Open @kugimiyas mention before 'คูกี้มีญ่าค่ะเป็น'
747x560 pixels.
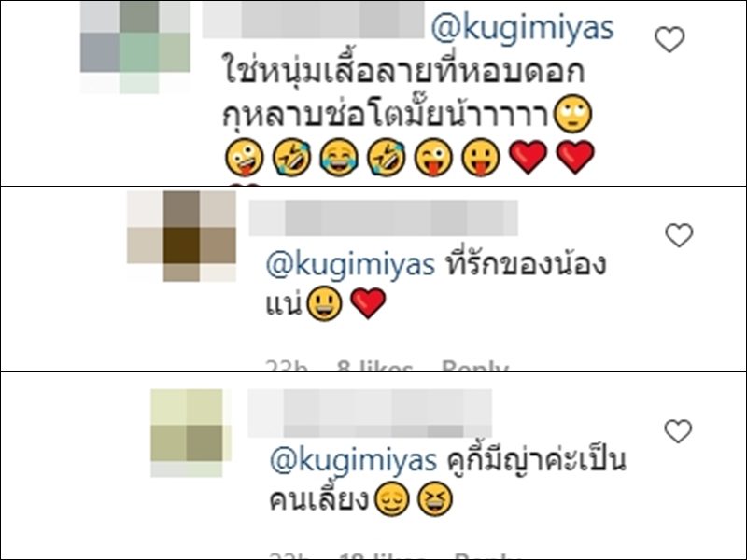[353, 460]
